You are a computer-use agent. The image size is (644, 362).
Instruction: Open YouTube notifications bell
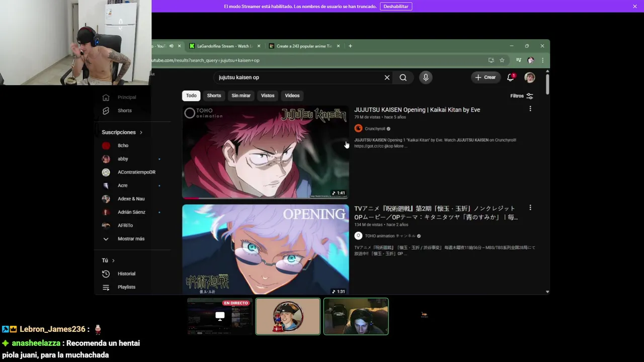[x=511, y=77]
